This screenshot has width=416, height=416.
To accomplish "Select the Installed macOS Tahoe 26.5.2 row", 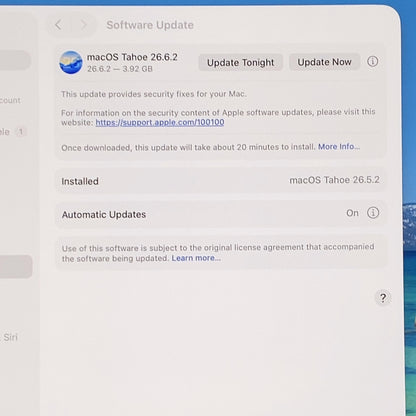I will 220,181.
